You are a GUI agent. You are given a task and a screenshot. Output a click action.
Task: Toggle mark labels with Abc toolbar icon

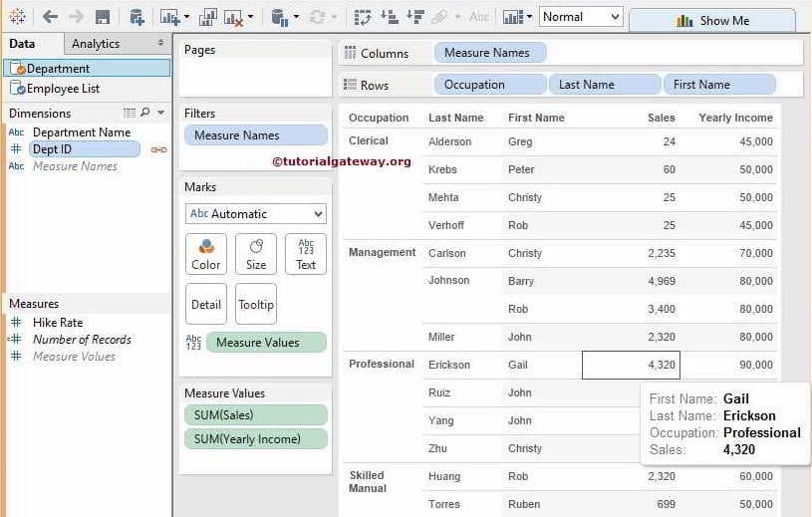click(479, 17)
